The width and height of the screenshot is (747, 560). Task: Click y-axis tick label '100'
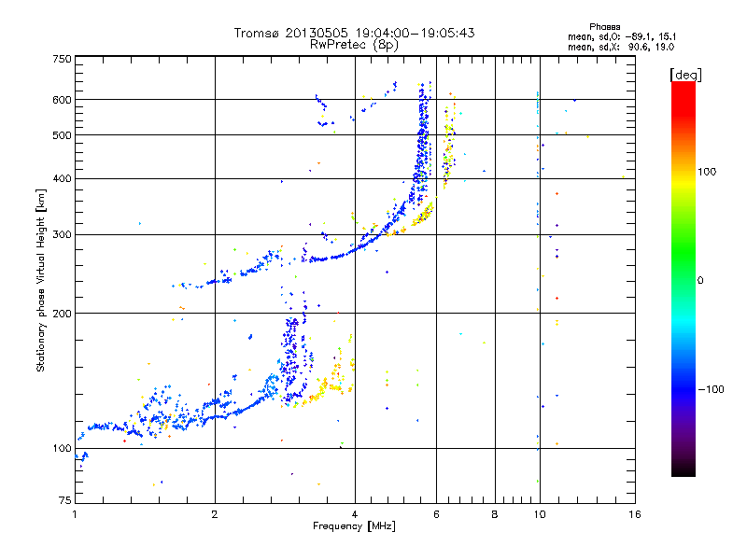(x=62, y=449)
